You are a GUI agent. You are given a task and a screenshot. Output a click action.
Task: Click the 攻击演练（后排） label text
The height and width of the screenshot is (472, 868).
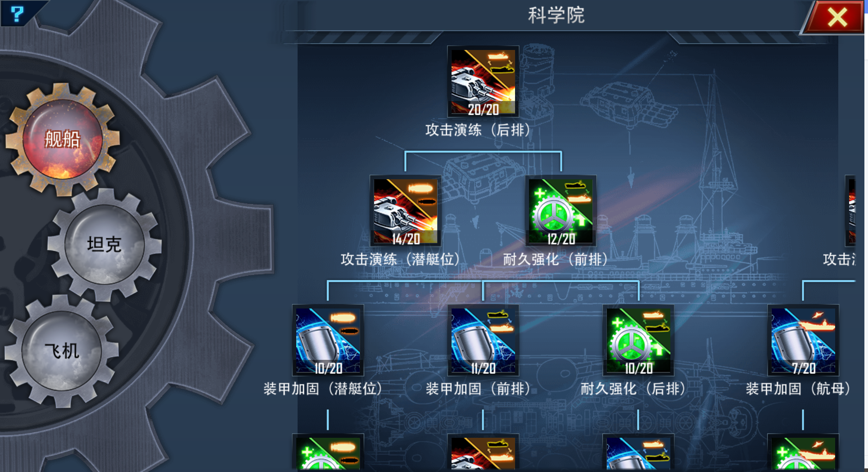[x=478, y=130]
